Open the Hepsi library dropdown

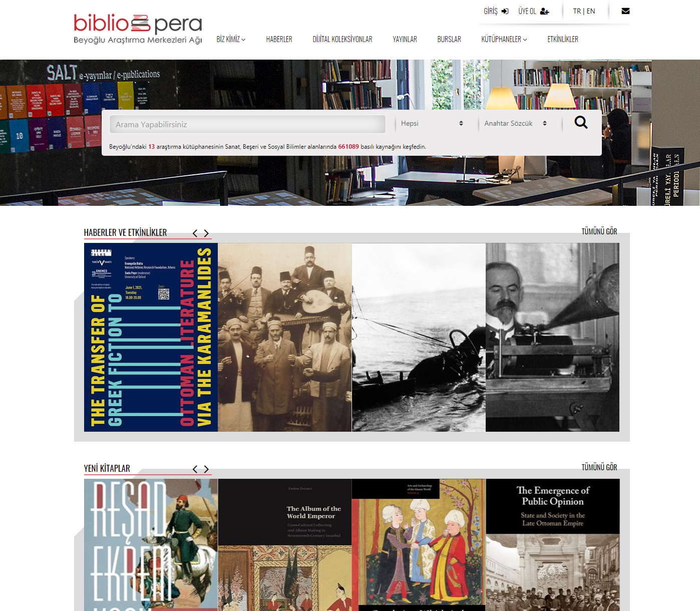[432, 123]
